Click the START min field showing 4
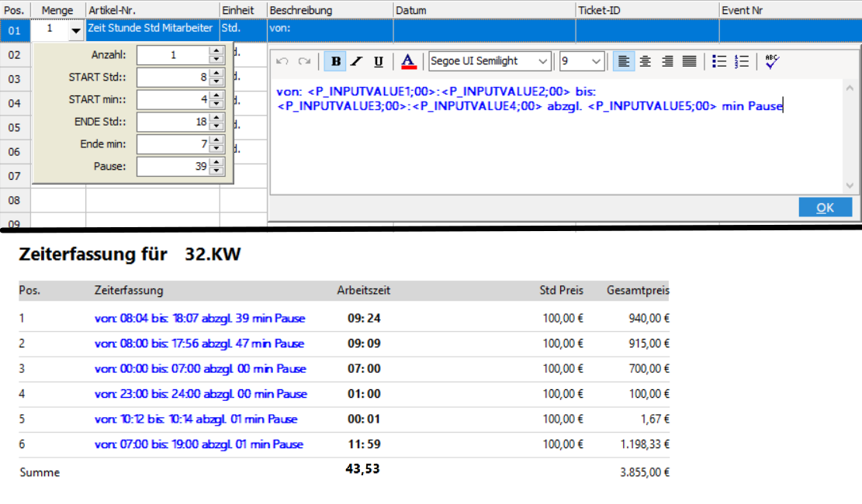Image resolution: width=862 pixels, height=504 pixels. [173, 99]
